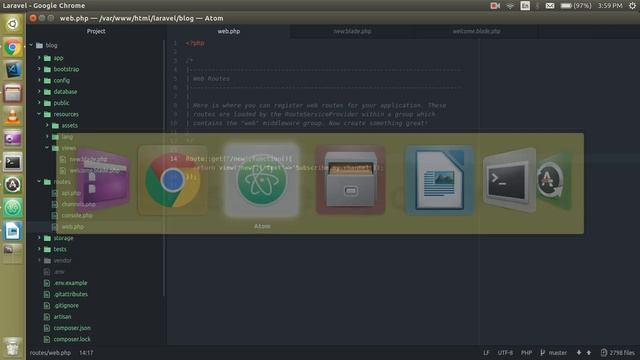Open .env.example in project tree

coord(70,283)
